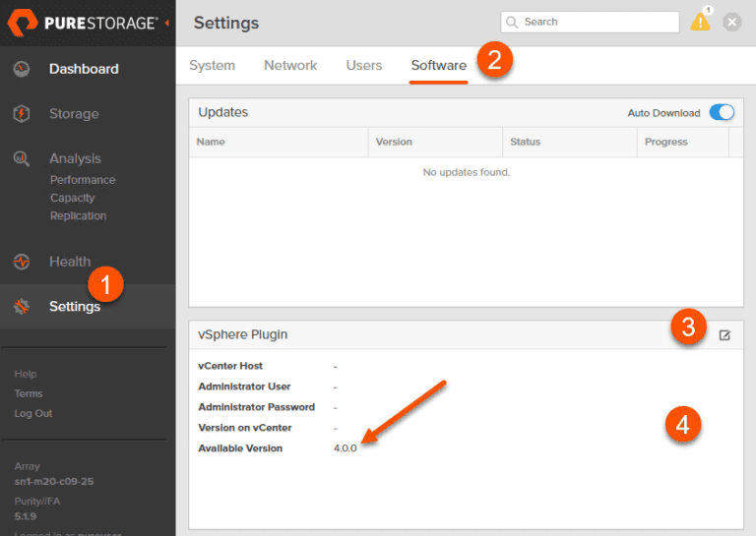Click the yellow alert warning icon
This screenshot has height=536, width=756.
(700, 23)
